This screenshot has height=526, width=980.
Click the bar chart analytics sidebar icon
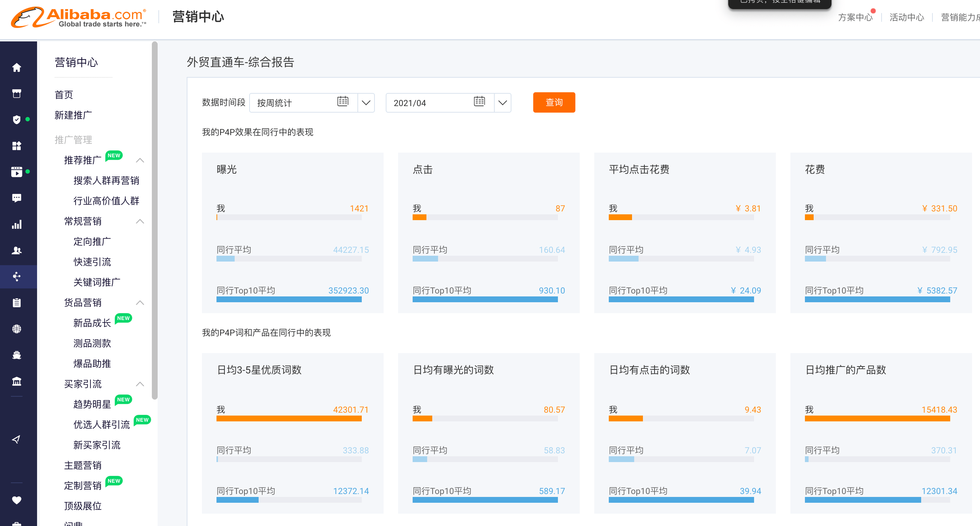coord(16,224)
